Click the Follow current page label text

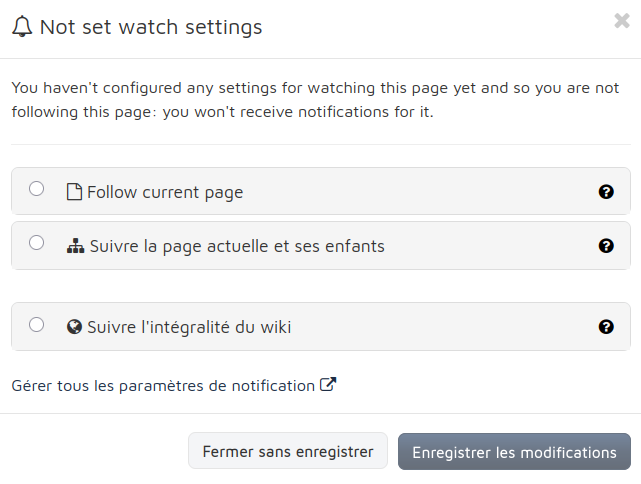pos(165,192)
